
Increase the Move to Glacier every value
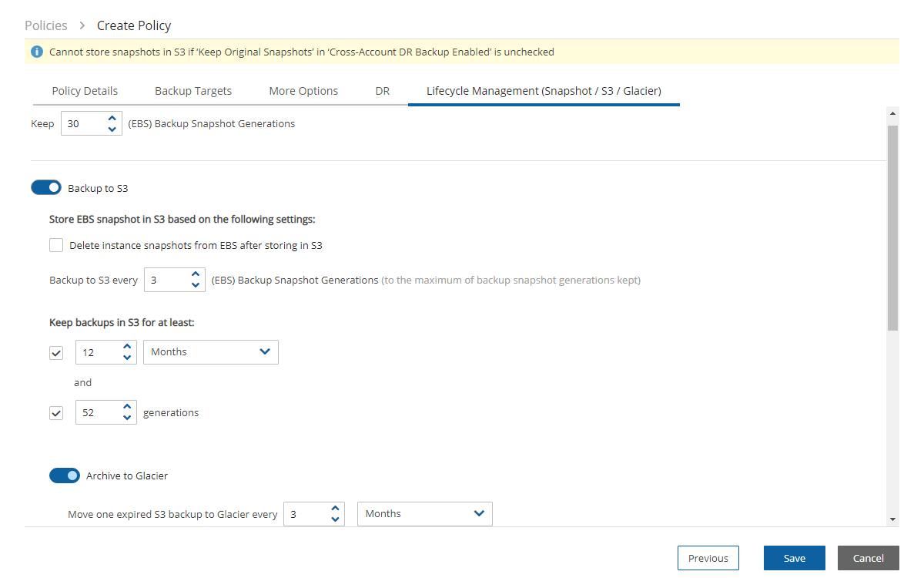[335, 508]
